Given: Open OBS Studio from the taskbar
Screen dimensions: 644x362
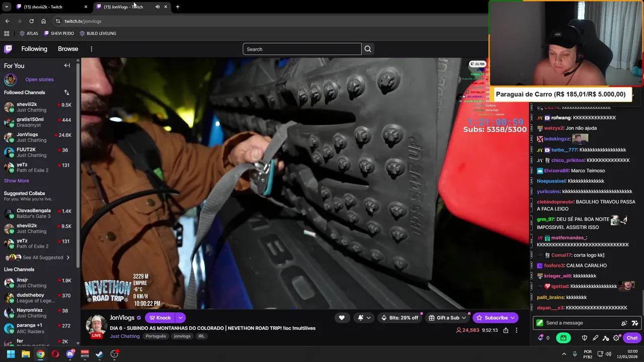Looking at the screenshot, I should 114,354.
